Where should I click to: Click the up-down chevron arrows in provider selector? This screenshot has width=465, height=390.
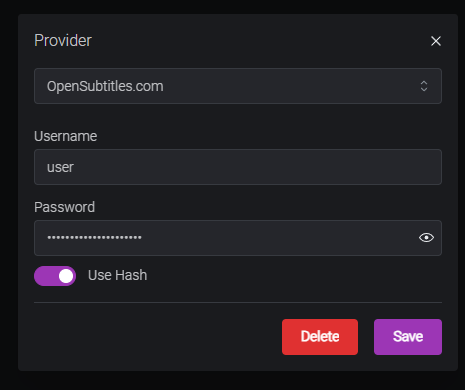click(x=424, y=86)
